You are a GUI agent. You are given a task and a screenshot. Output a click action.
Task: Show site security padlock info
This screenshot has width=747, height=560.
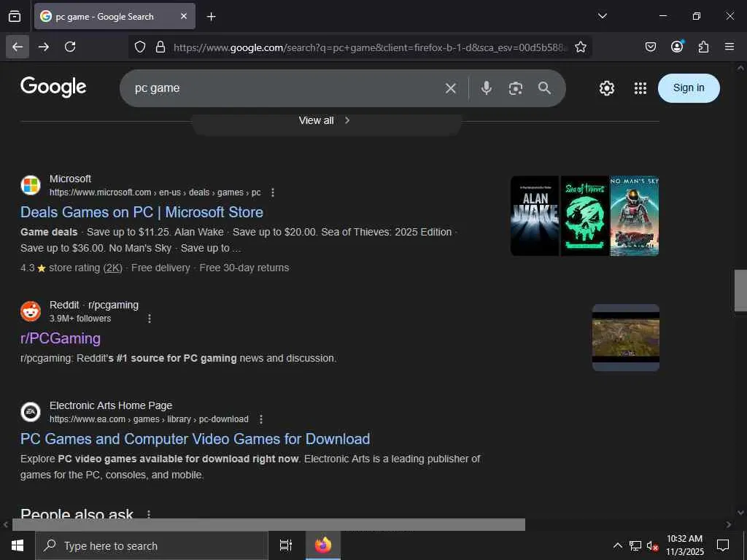(160, 47)
